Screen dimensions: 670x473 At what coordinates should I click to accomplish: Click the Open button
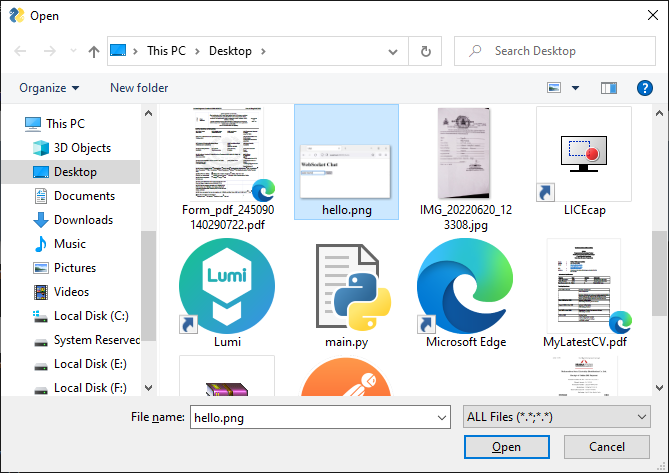(x=506, y=447)
